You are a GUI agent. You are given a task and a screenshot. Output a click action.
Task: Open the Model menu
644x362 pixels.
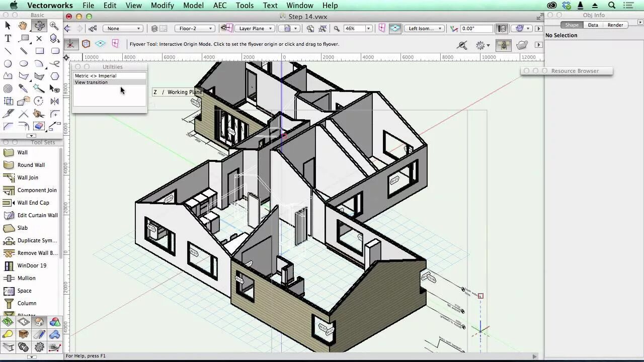click(193, 6)
